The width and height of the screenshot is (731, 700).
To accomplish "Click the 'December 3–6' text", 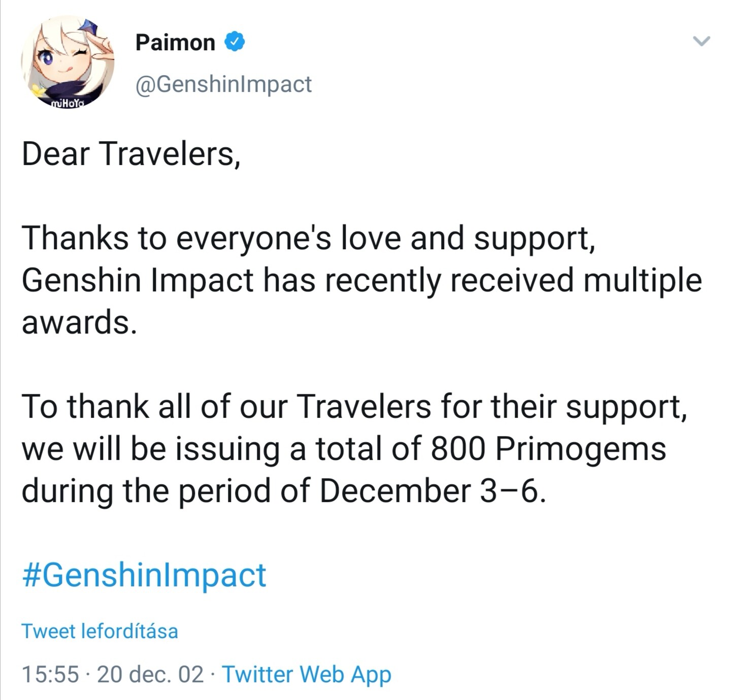I will coord(433,491).
